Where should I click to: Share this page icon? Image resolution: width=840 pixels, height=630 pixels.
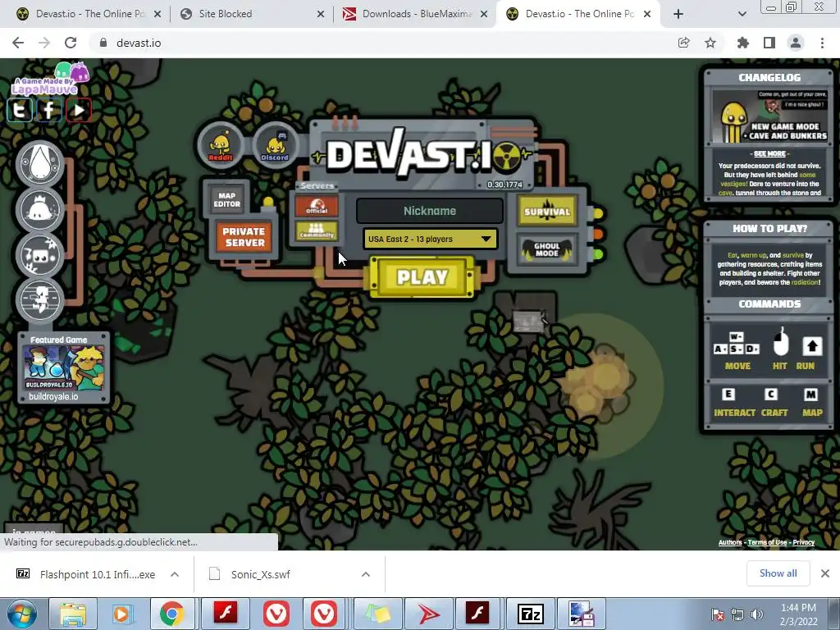pos(683,43)
